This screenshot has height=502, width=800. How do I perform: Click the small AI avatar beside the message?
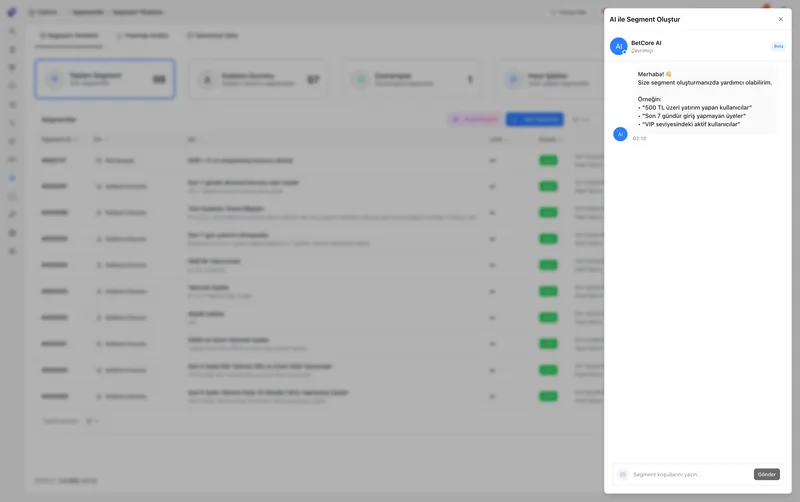(x=620, y=134)
